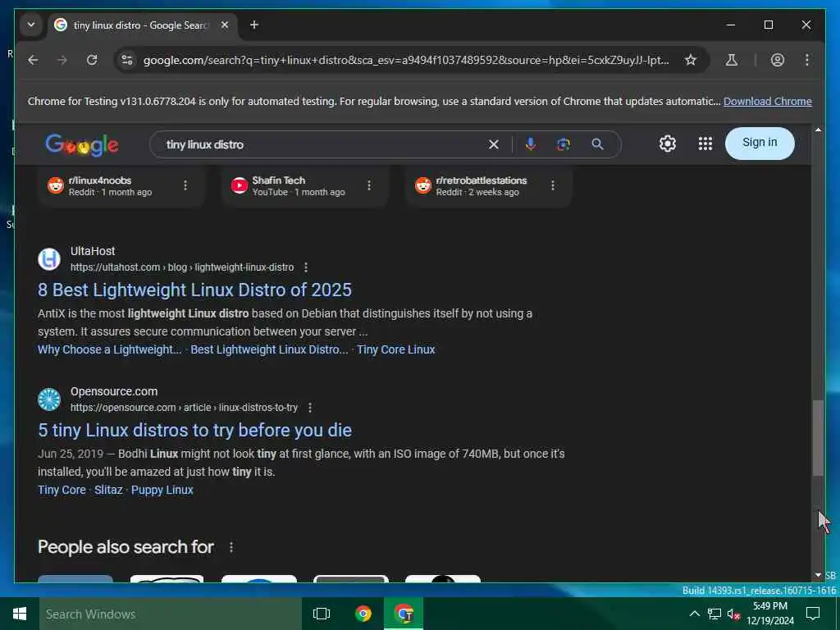Open options next to People also search for

tap(231, 547)
